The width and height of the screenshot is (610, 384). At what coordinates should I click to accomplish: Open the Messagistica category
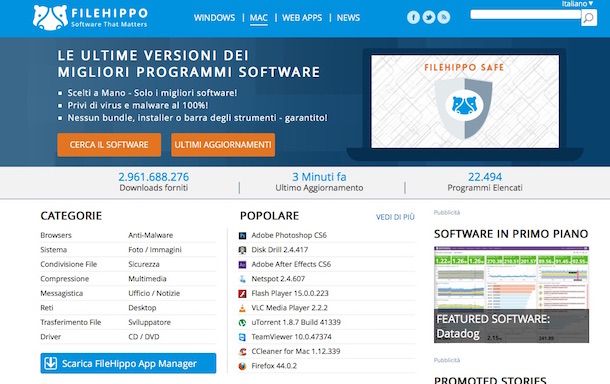click(x=61, y=293)
